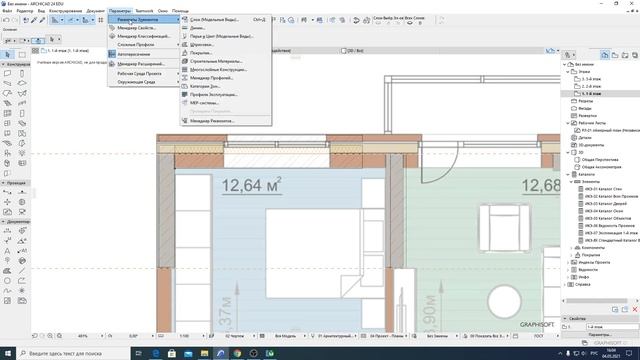
Task: Collapse the Каталоги node in the Navigator
Action: pyautogui.click(x=568, y=174)
